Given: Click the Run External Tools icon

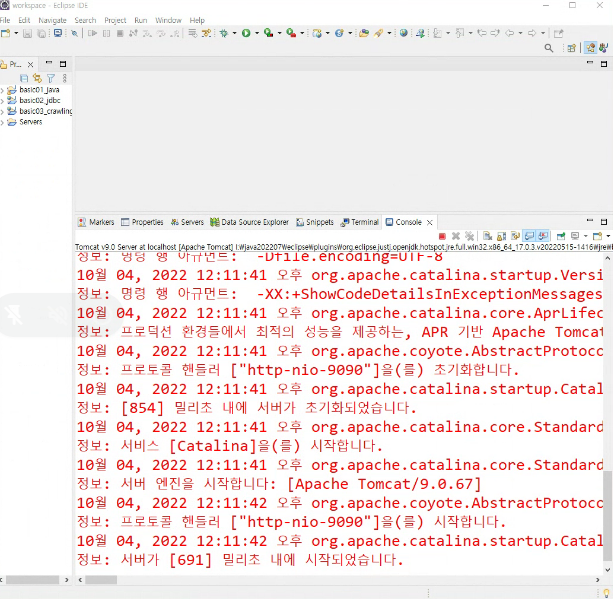Looking at the screenshot, I should pos(291,33).
